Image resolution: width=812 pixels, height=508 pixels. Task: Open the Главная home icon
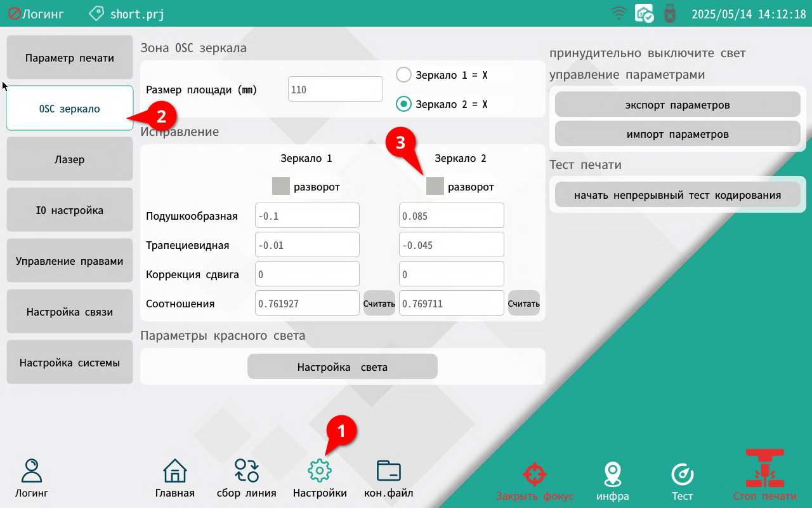point(175,471)
